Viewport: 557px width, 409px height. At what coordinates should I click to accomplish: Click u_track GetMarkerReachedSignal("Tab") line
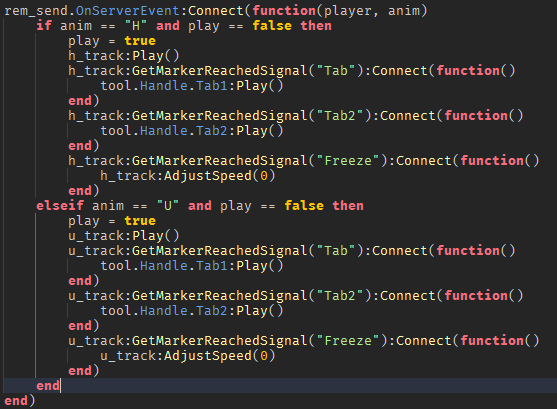click(x=292, y=251)
